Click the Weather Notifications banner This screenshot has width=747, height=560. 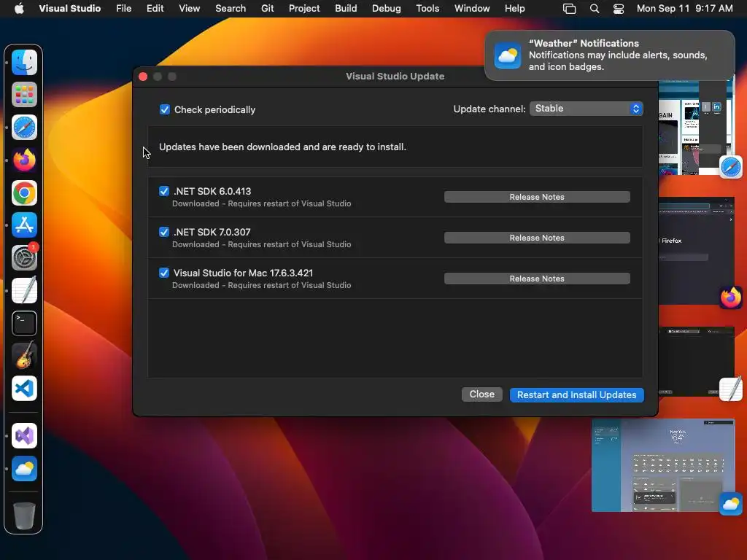click(609, 55)
